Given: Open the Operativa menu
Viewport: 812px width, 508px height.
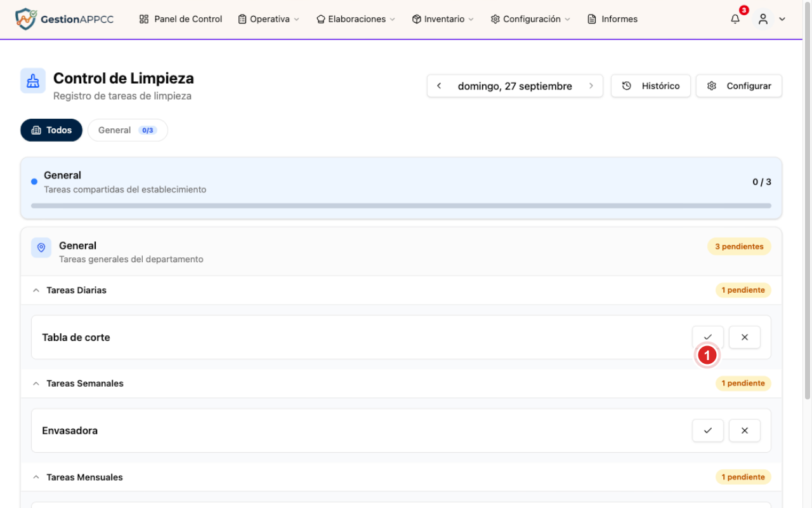Looking at the screenshot, I should (268, 19).
